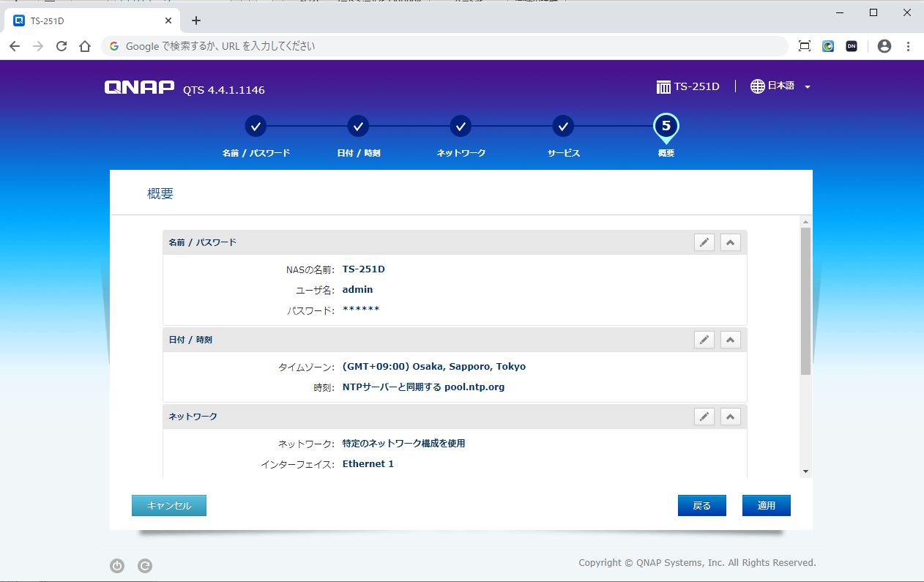Image resolution: width=924 pixels, height=582 pixels.
Task: Edit the ネットワーク section with pencil icon
Action: (x=704, y=417)
